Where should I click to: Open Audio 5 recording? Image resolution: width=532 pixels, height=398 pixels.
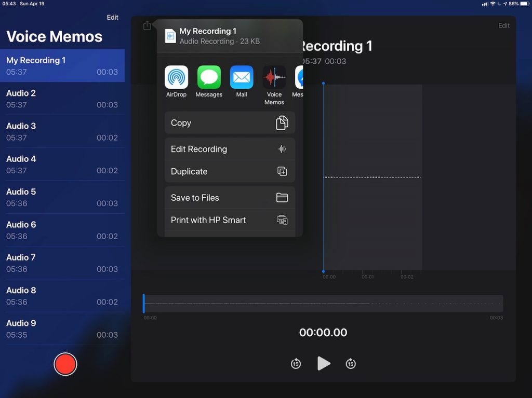[x=62, y=197]
